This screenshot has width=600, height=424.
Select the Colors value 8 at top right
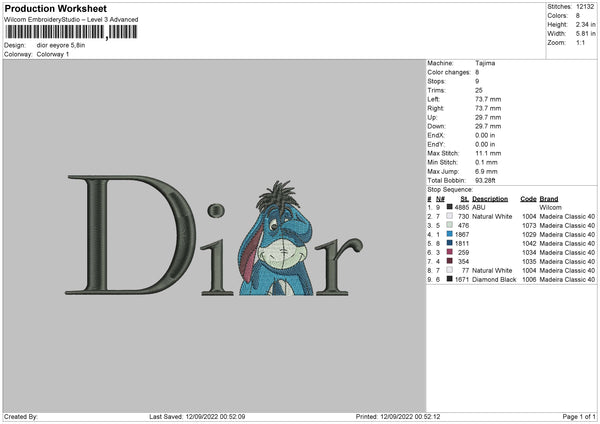[x=578, y=16]
